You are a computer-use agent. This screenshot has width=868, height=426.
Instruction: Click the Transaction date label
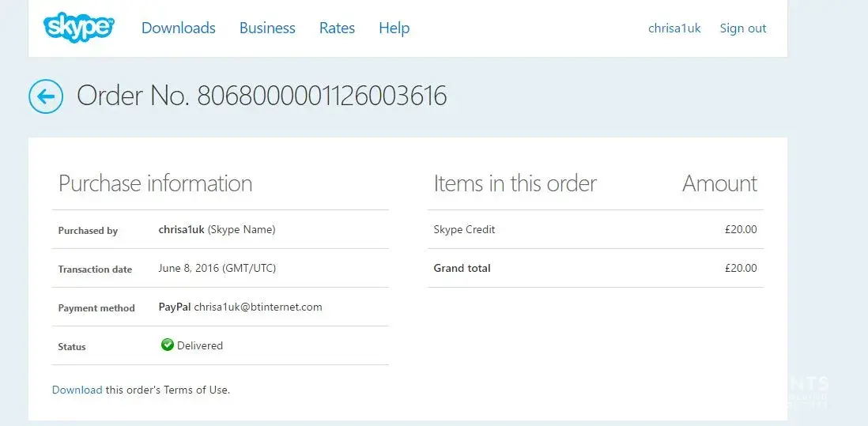[95, 270]
